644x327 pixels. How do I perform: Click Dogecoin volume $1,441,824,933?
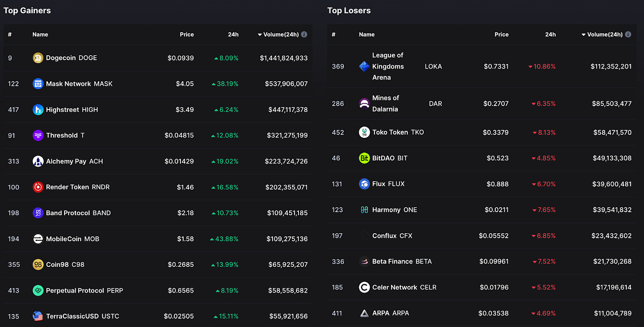(x=284, y=58)
